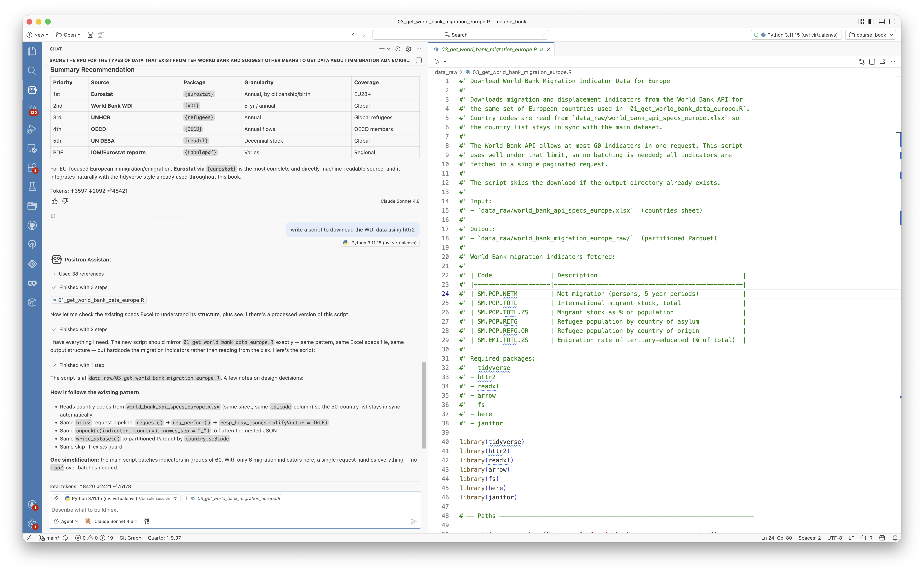
Task: Open the Testing flask view
Action: (32, 187)
